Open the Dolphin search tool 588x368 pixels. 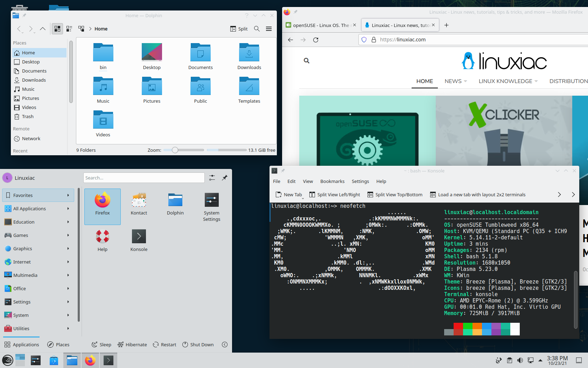tap(257, 29)
